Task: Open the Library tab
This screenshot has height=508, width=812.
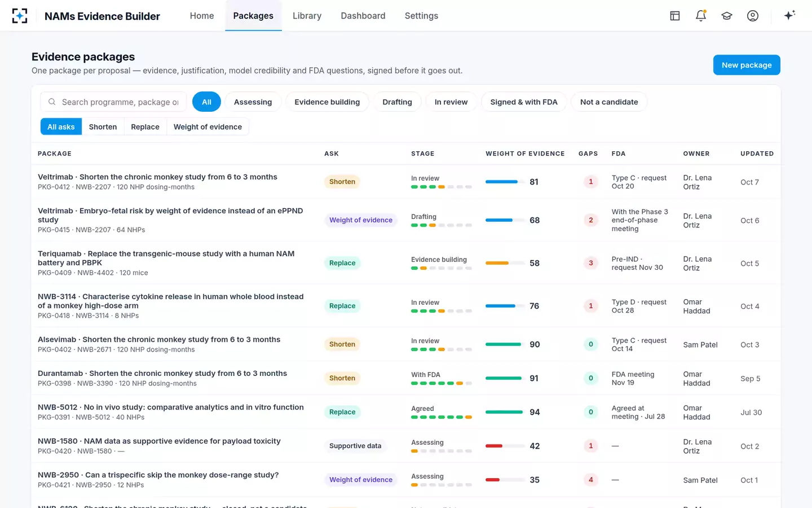Action: pyautogui.click(x=307, y=16)
